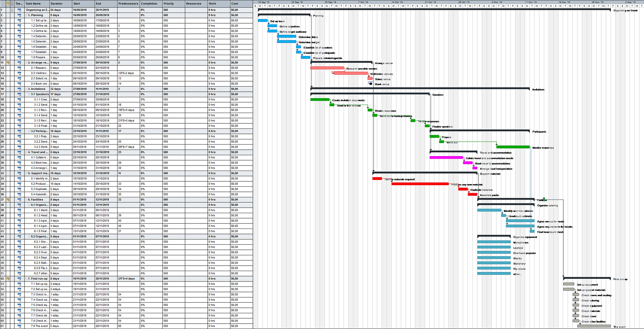Click task mode icon on row 58
644x329 pixels.
[19, 310]
